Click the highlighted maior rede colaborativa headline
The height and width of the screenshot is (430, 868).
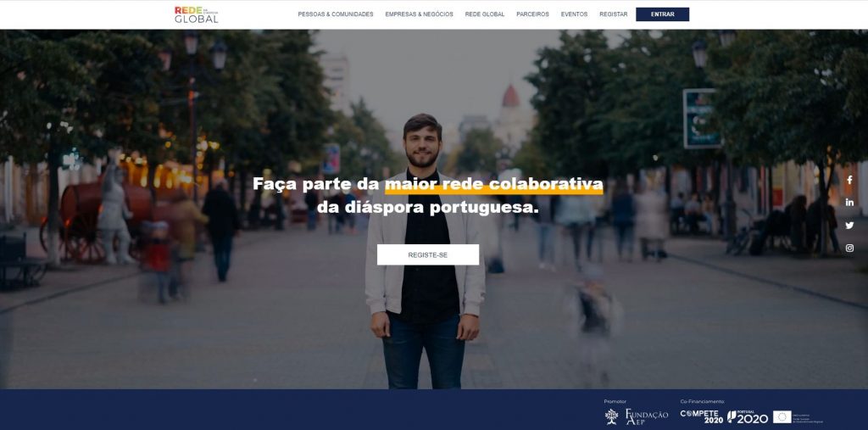click(494, 184)
